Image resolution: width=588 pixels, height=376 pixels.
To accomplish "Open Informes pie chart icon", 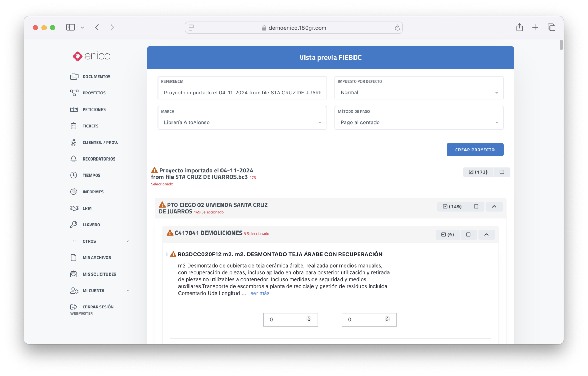I will click(73, 192).
